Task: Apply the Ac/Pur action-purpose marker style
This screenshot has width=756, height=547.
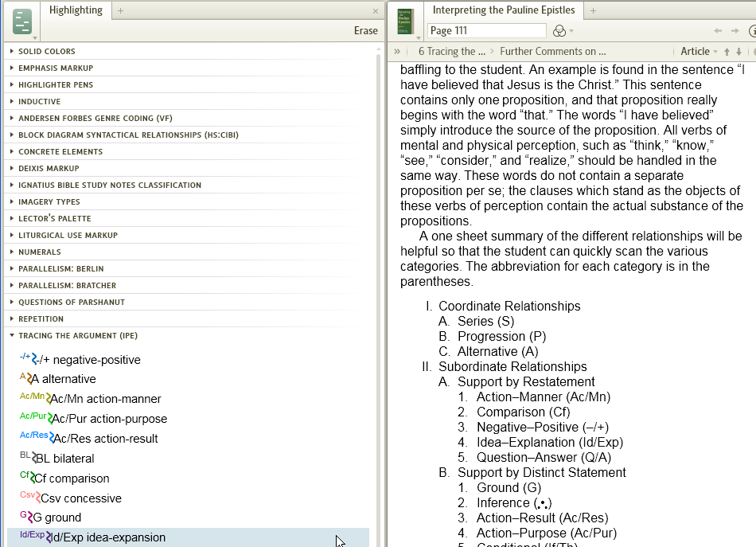Action: tap(93, 418)
